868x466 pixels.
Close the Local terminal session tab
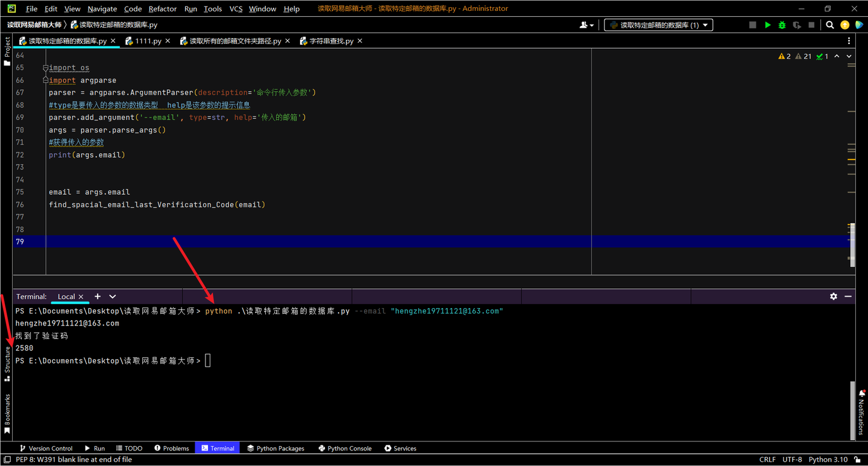click(81, 297)
